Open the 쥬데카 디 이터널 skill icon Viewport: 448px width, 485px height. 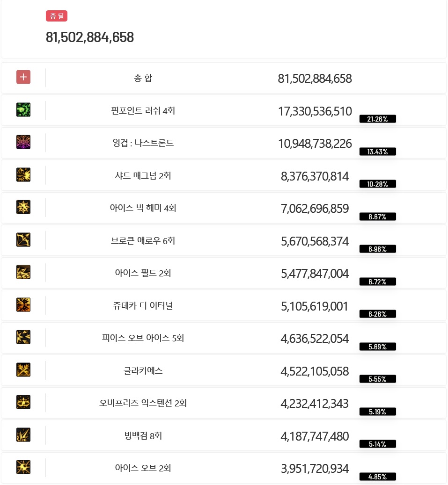coord(23,304)
